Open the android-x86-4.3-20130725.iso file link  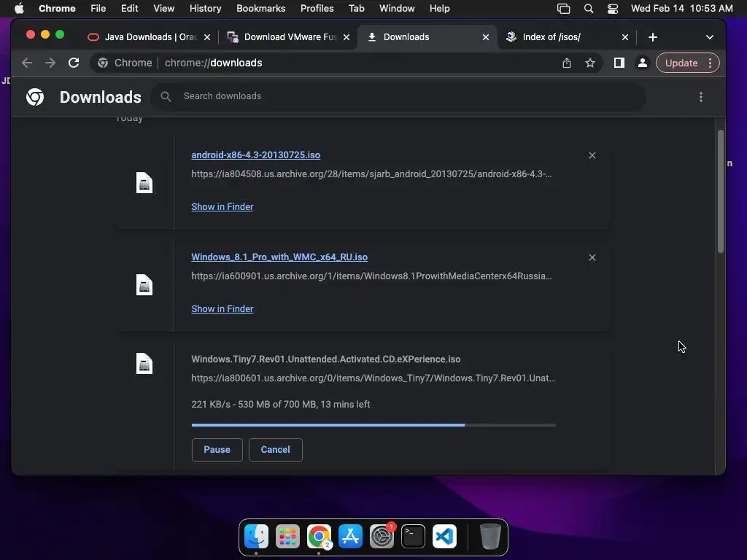(256, 155)
